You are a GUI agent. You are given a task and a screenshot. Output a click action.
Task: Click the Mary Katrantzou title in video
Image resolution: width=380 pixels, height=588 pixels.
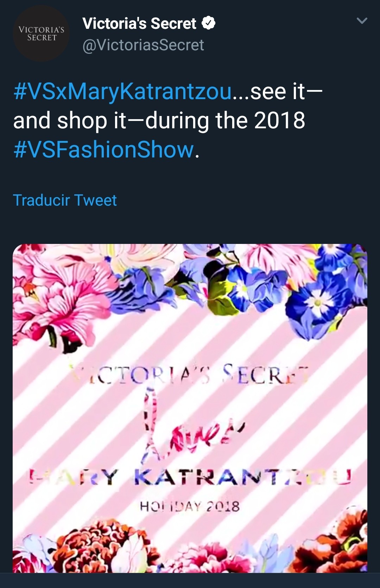click(x=190, y=477)
